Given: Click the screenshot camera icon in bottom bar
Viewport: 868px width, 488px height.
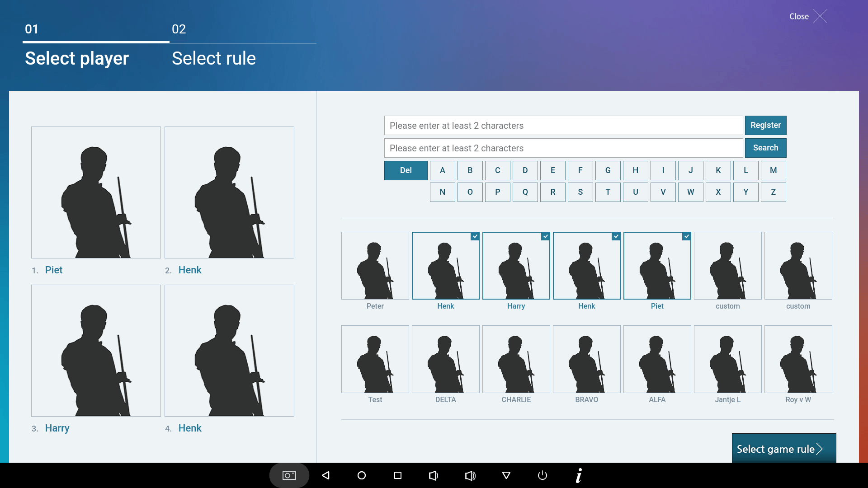Looking at the screenshot, I should pyautogui.click(x=289, y=475).
